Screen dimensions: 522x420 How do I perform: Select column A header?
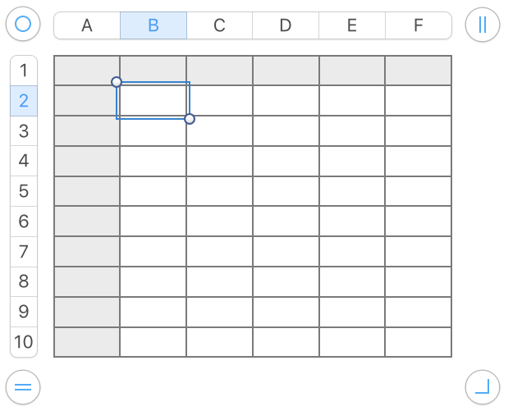click(87, 25)
